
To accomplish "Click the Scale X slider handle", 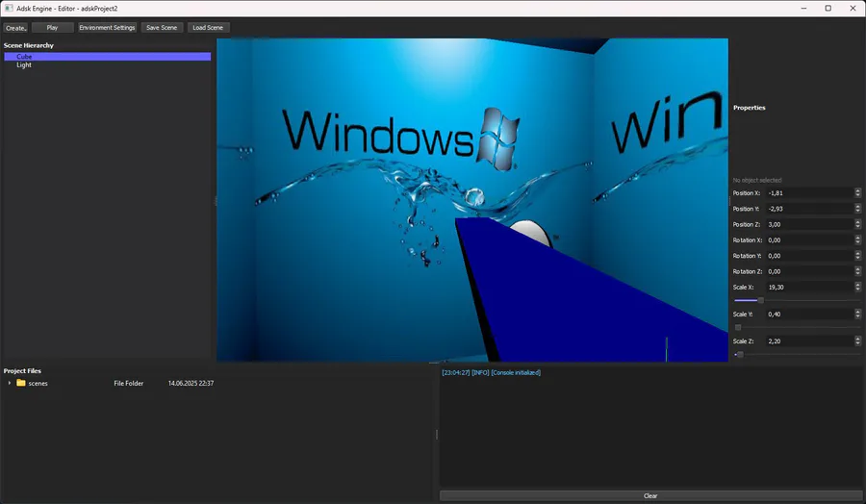I will pyautogui.click(x=760, y=300).
